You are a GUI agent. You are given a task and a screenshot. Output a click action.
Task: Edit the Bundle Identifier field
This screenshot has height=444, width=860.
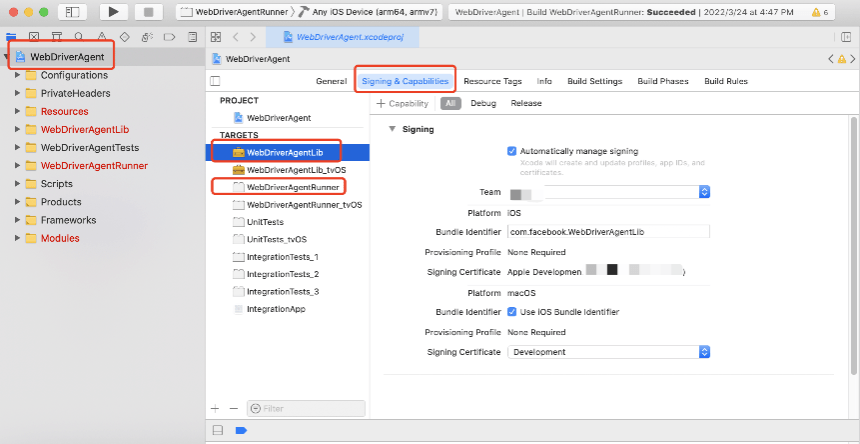tap(609, 232)
